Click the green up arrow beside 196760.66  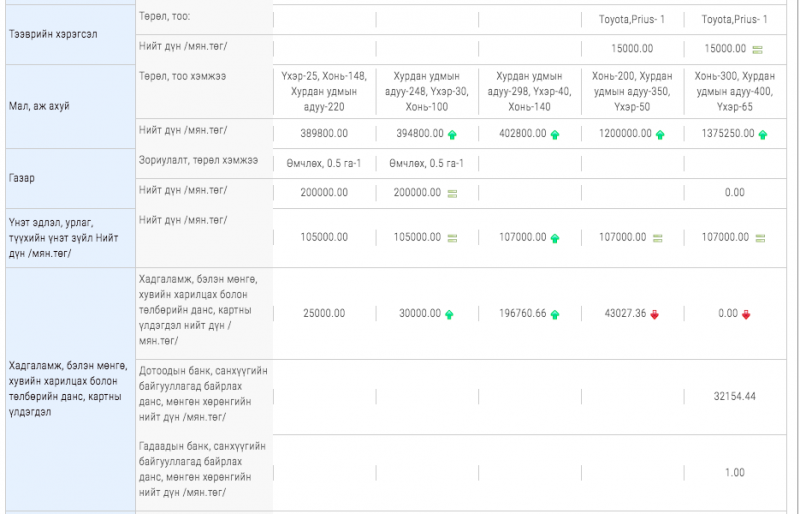click(x=555, y=314)
